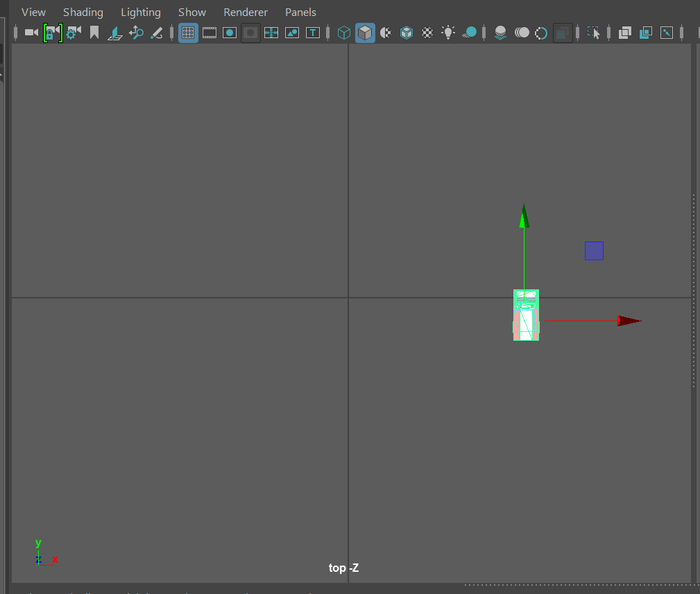Enable the Resolution Gate icon

230,33
